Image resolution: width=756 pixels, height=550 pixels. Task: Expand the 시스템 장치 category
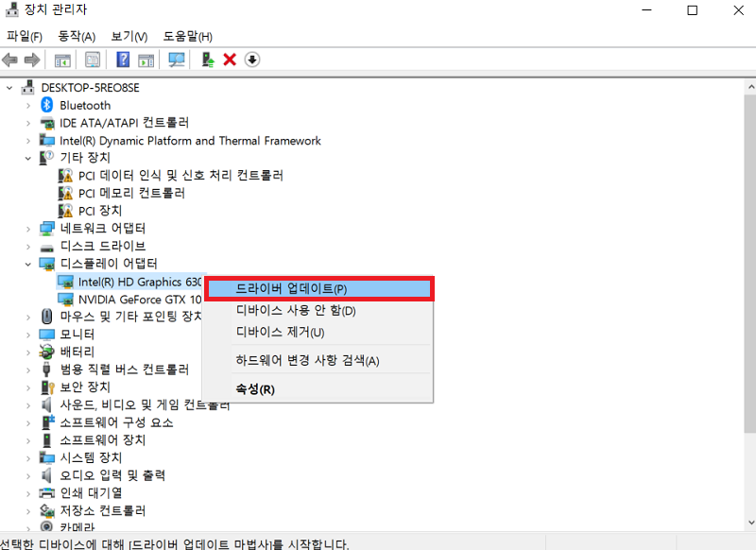[28, 458]
